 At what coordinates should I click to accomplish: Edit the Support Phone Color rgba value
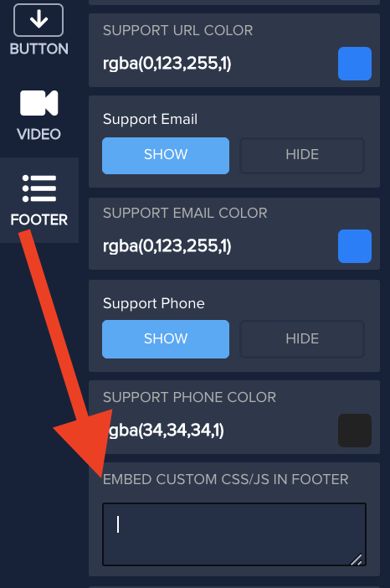click(x=163, y=431)
